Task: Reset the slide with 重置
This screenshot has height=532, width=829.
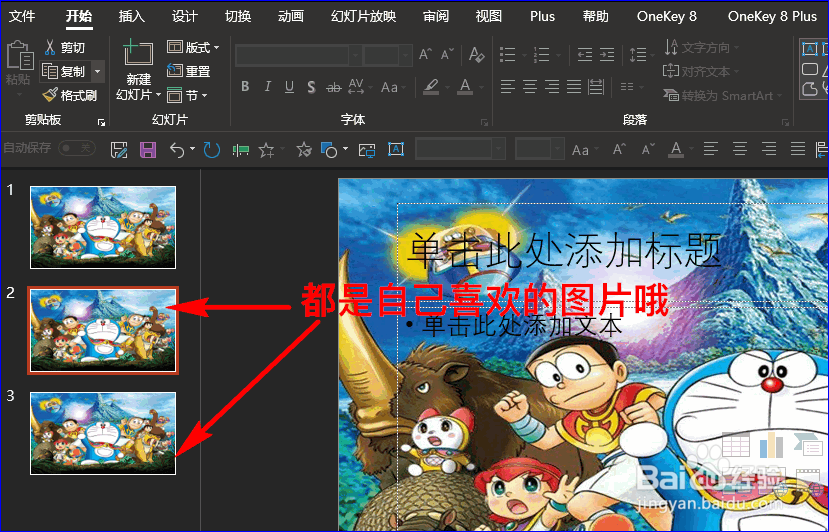Action: [x=189, y=70]
